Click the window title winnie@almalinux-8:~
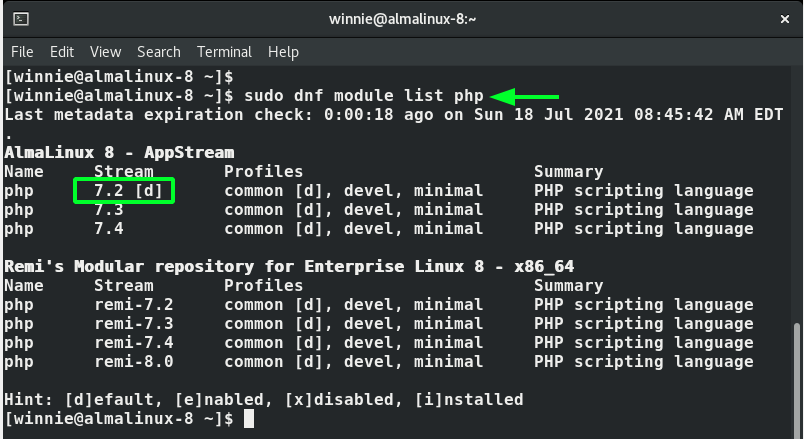Screen dimensions: 804x439 [x=403, y=19]
